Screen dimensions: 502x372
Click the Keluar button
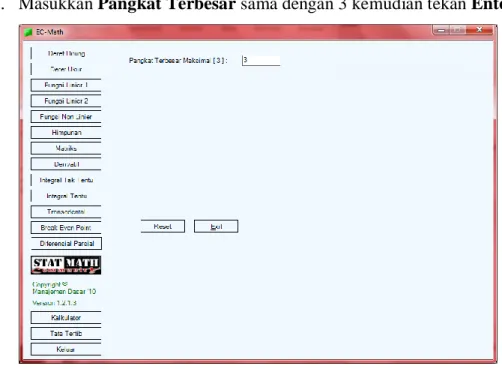pos(66,349)
